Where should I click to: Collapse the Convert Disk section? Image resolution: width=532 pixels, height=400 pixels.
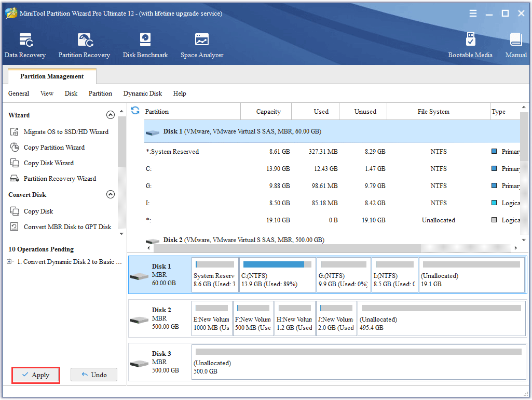point(110,195)
